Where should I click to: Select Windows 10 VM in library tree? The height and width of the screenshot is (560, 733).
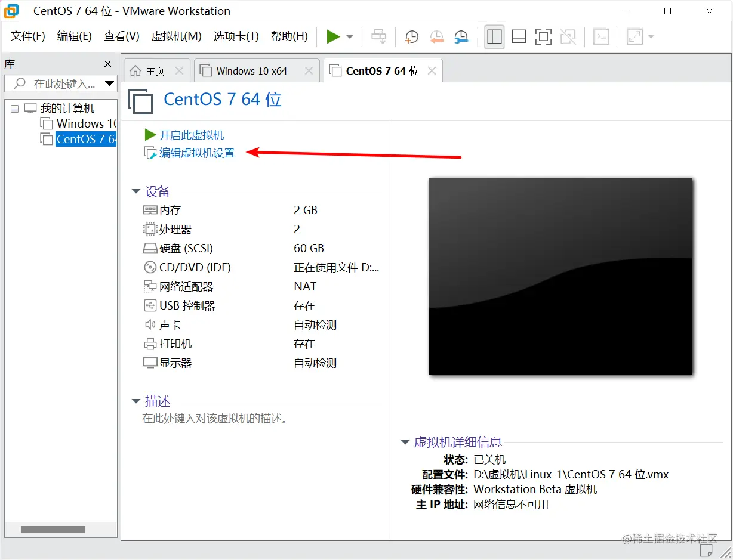click(87, 123)
